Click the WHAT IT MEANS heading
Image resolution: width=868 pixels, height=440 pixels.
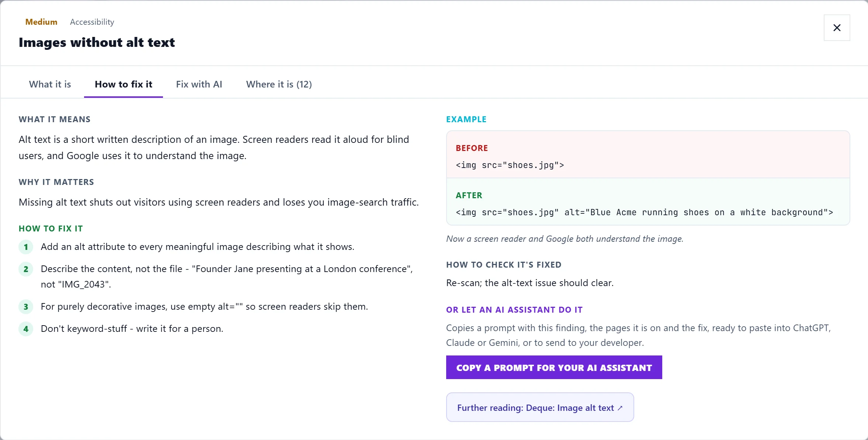tap(55, 119)
